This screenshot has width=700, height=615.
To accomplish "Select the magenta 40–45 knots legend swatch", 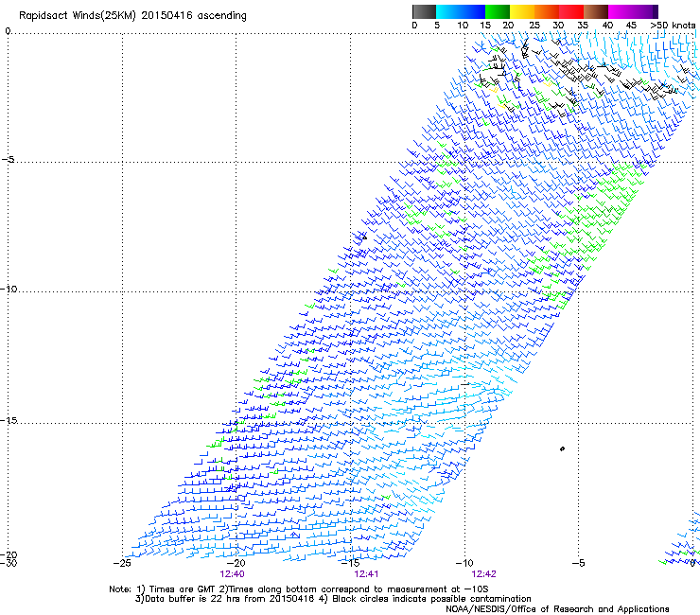I will [x=621, y=11].
